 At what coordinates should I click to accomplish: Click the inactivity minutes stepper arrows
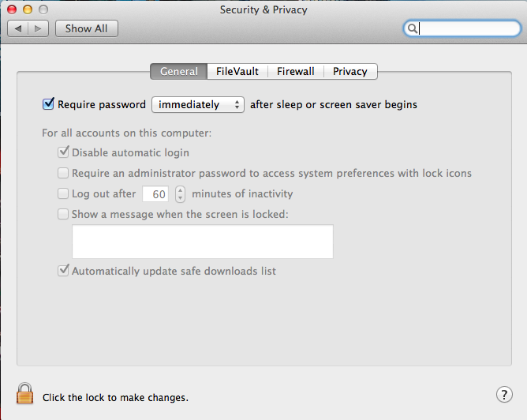click(180, 193)
